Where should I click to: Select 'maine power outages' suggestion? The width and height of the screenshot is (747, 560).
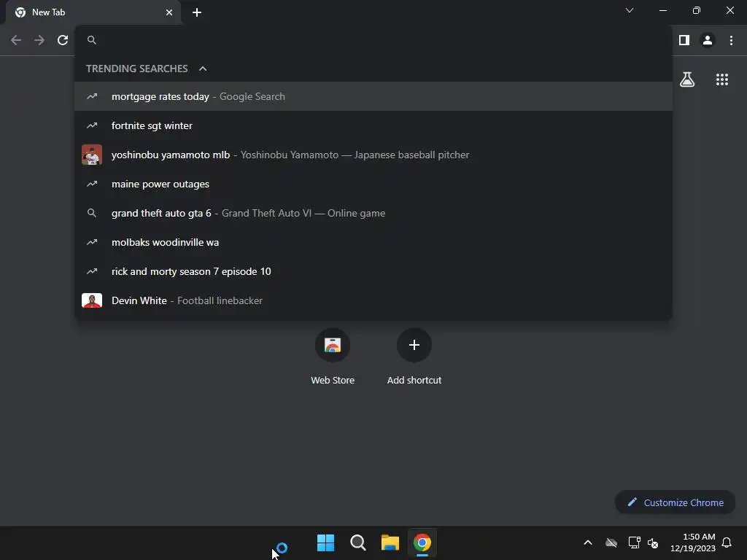[x=373, y=184]
